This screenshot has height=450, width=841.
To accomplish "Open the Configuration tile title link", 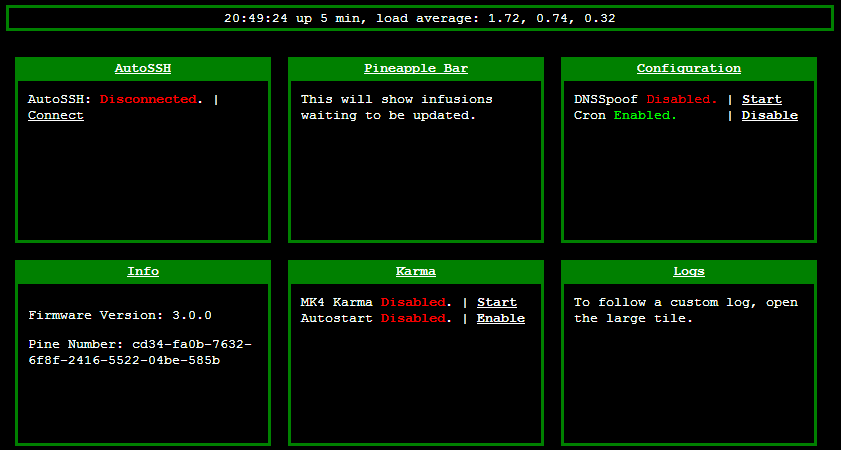I will click(689, 69).
